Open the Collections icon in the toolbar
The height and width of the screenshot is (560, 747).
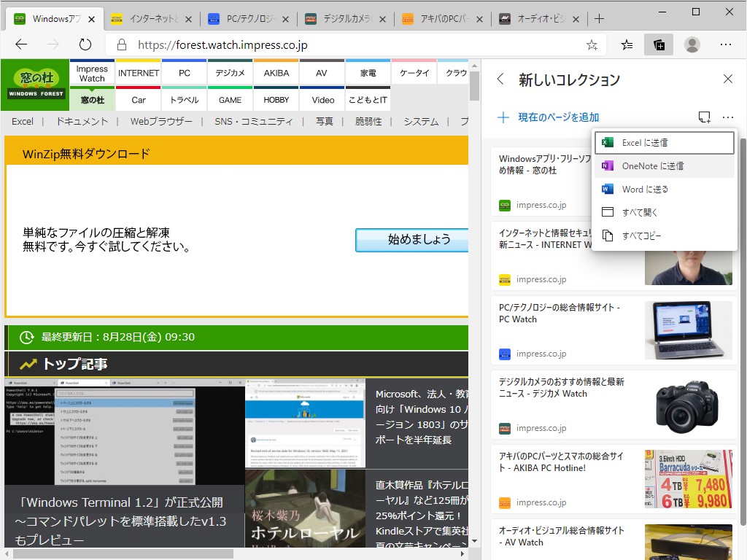pyautogui.click(x=659, y=44)
